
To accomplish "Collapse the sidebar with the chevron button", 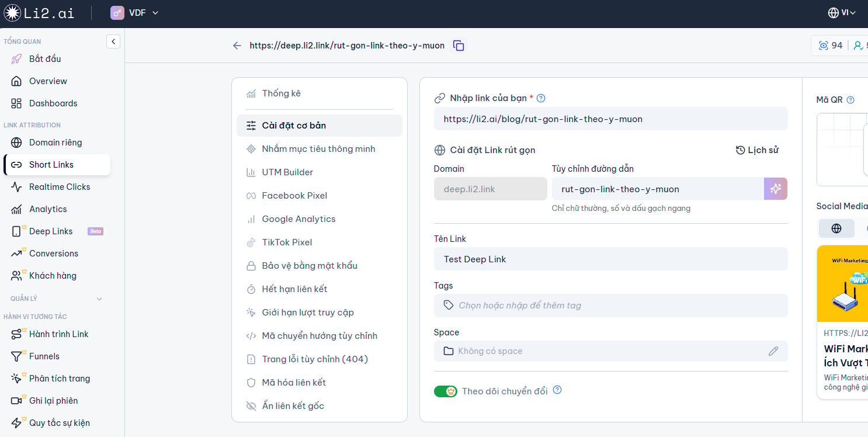I will point(113,41).
